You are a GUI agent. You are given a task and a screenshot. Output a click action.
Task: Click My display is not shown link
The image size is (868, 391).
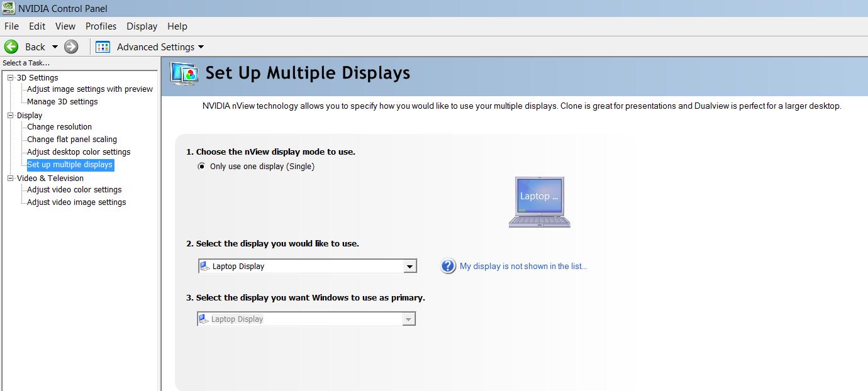coord(523,266)
